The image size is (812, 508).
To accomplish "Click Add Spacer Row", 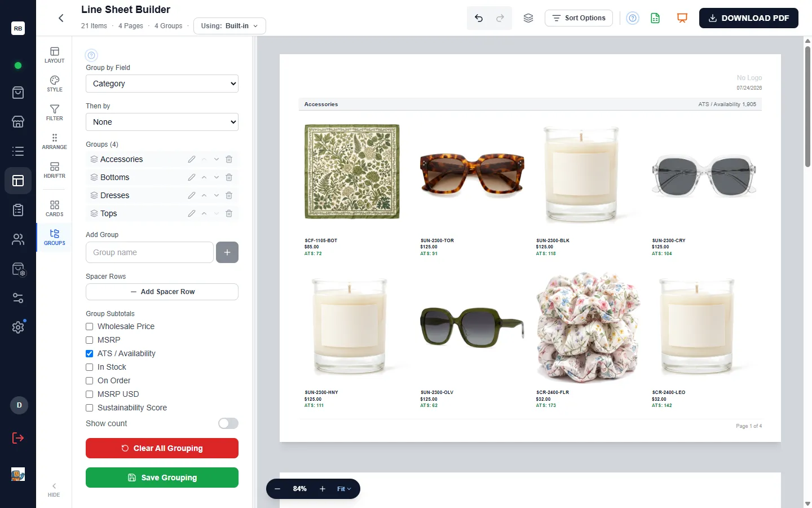I will [x=162, y=292].
